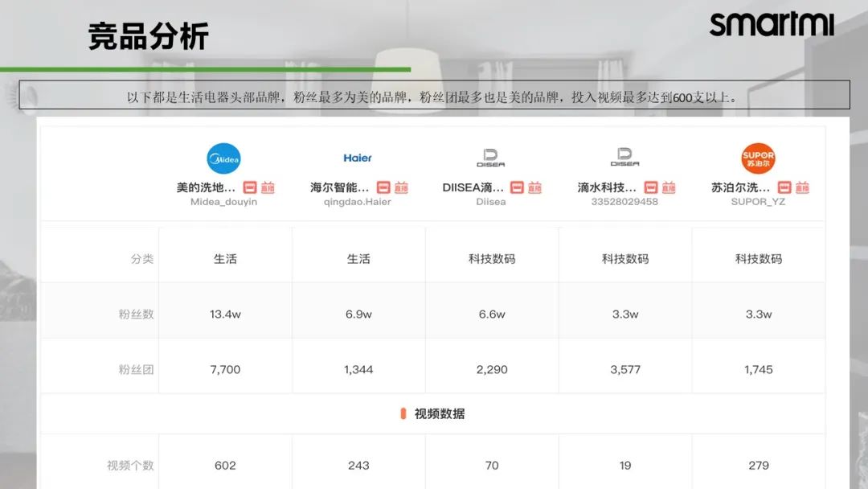
Task: Click the DIISEA logo above 滴水科技...
Action: coord(624,158)
